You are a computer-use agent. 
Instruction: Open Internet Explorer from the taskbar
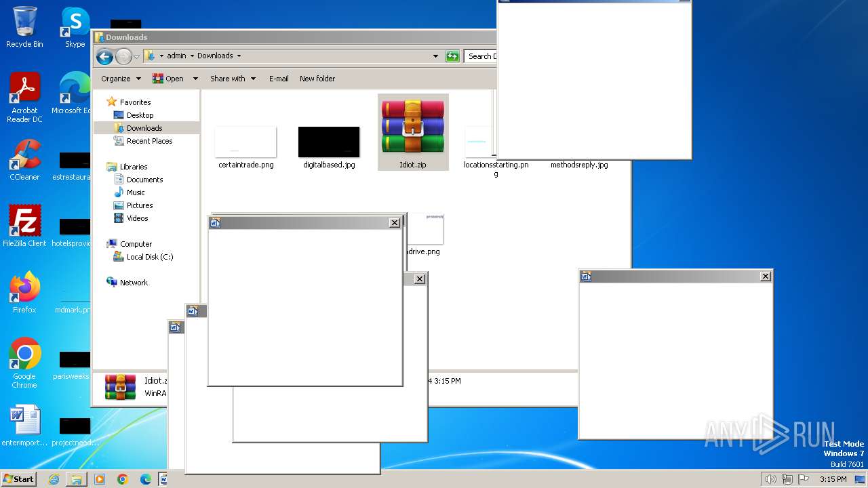click(x=54, y=479)
